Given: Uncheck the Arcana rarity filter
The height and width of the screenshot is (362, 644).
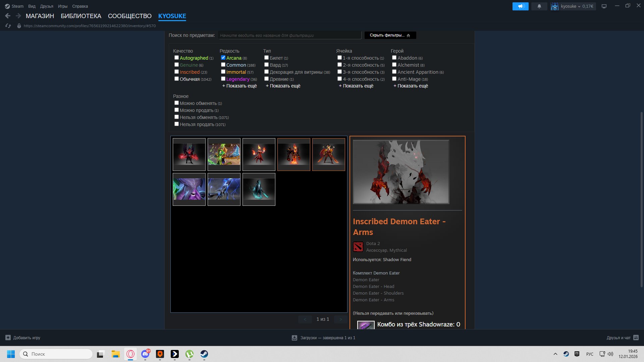Looking at the screenshot, I should [x=223, y=58].
